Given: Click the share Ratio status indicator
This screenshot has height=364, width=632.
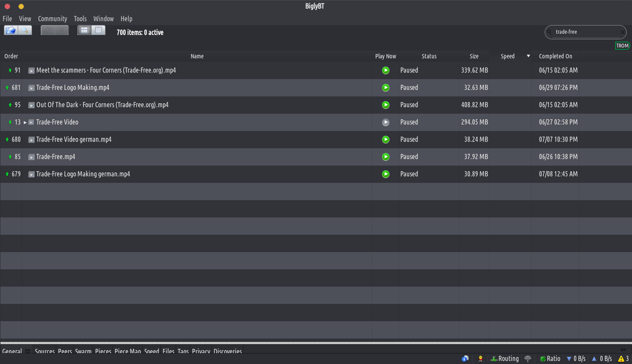Looking at the screenshot, I should point(550,359).
